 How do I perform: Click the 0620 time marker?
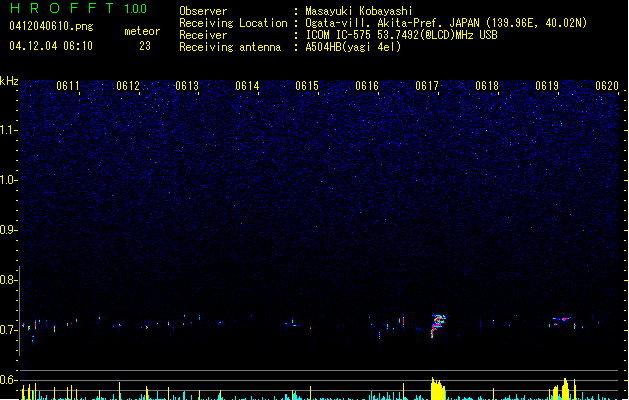[607, 86]
